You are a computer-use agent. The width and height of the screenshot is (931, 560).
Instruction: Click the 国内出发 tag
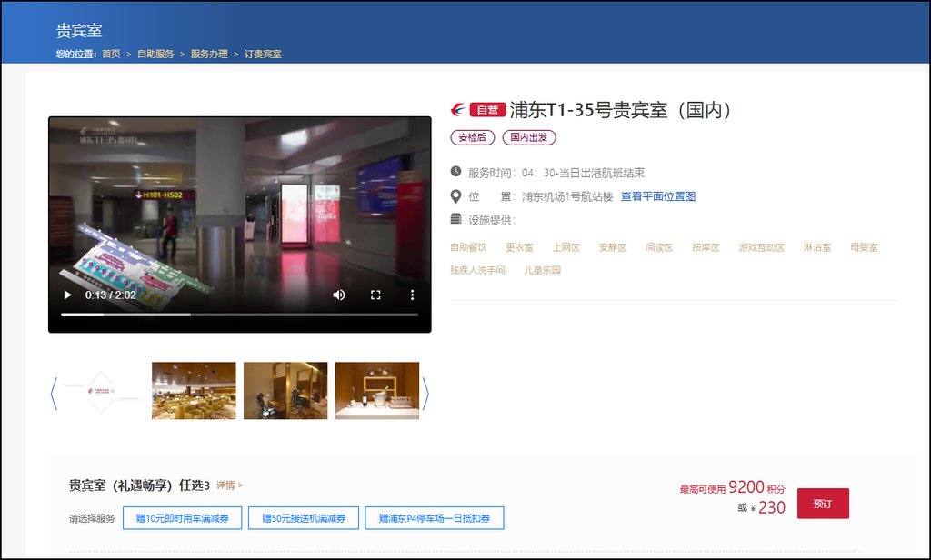point(529,137)
